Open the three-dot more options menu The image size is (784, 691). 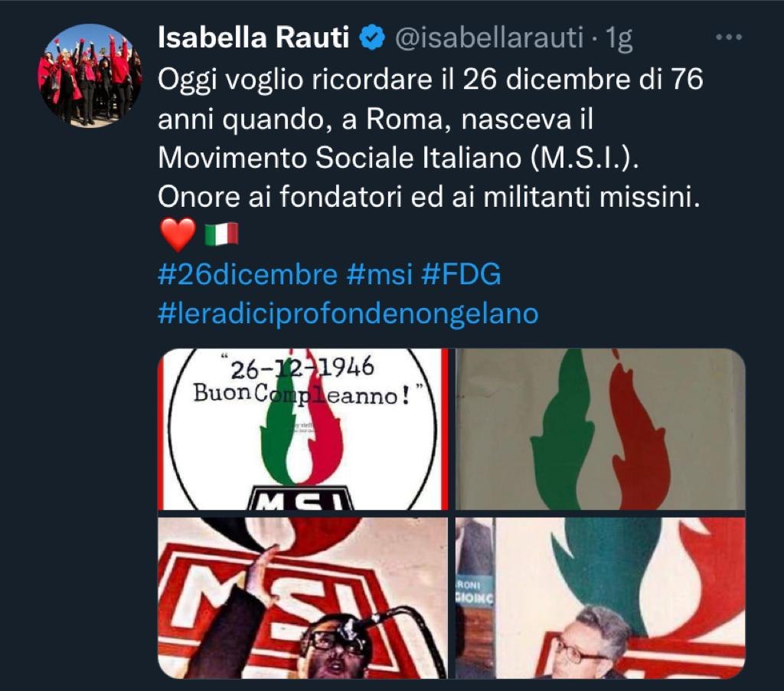[729, 37]
